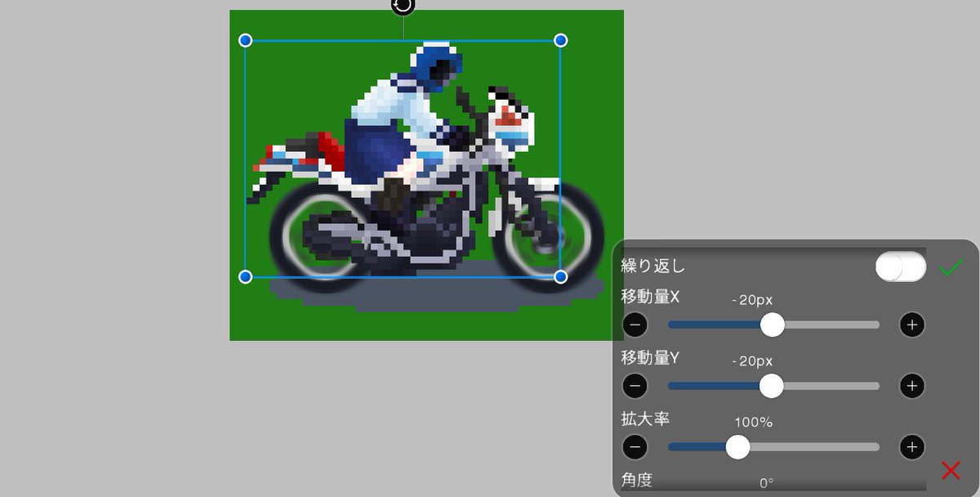
Task: Click the 100% scale value
Action: 754,423
